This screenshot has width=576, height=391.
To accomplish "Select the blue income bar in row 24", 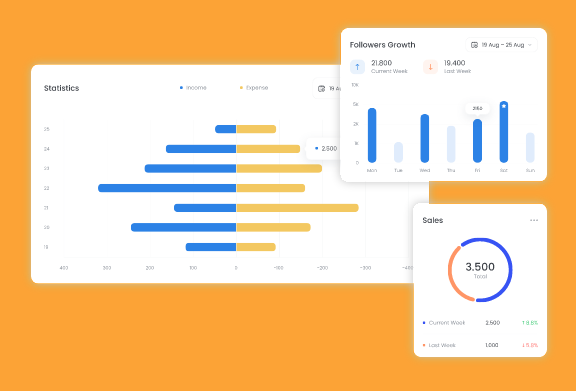I will click(201, 149).
